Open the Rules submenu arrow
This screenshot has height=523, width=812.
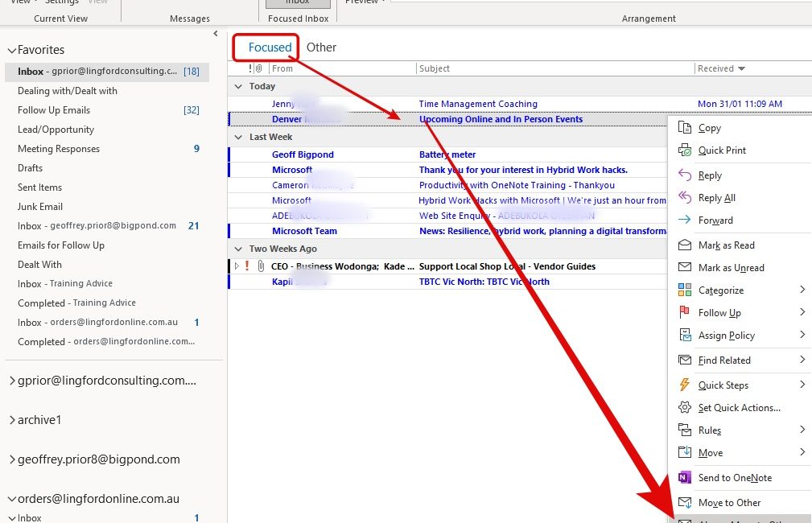click(x=802, y=430)
